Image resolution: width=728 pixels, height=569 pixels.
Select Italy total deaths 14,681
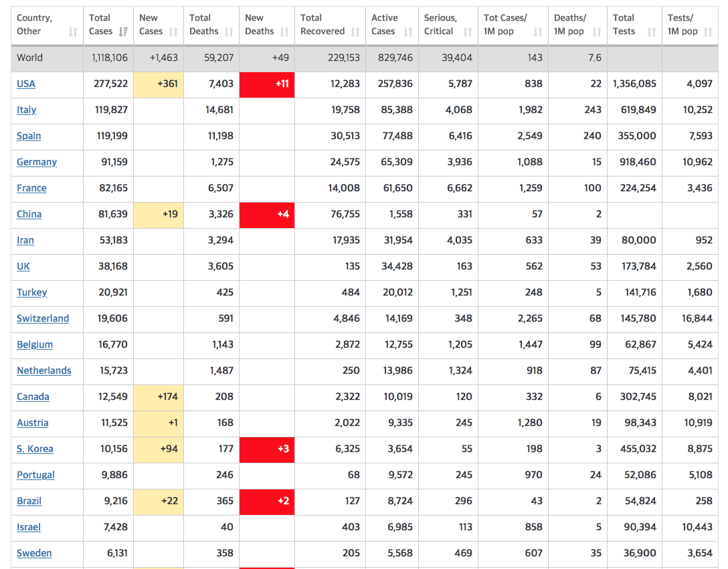[219, 110]
